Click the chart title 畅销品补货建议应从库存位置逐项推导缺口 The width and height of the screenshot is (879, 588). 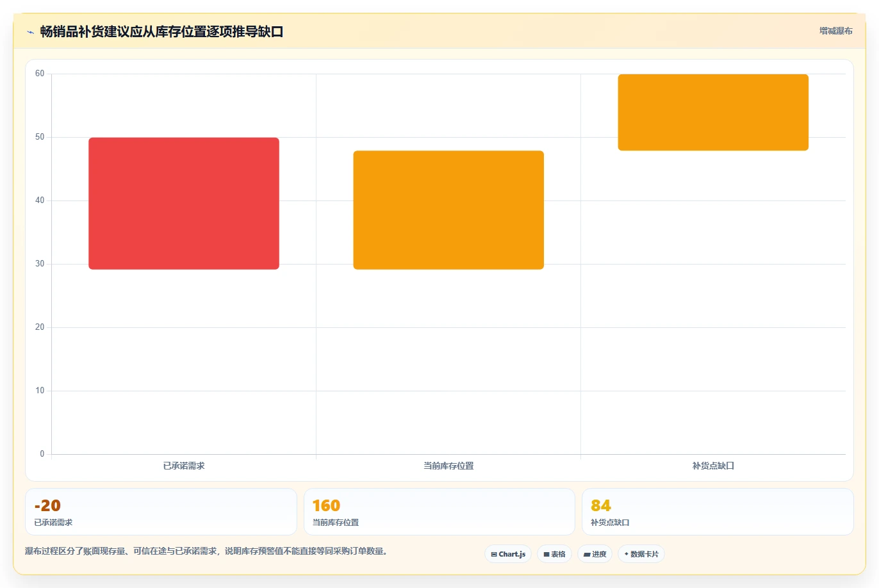pyautogui.click(x=161, y=31)
